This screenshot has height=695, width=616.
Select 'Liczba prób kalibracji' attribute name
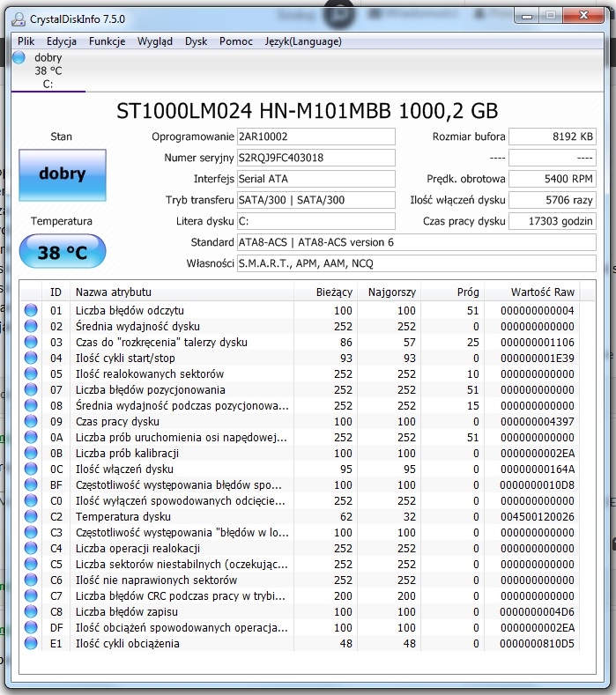[127, 453]
